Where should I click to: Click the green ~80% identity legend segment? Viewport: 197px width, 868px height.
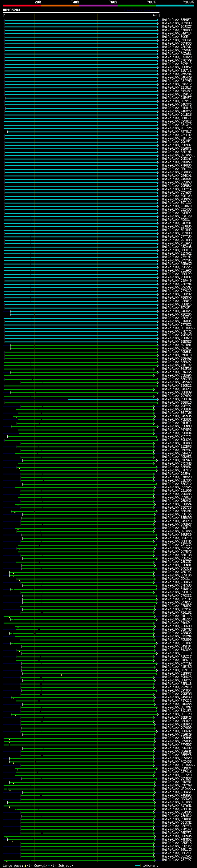137,6
